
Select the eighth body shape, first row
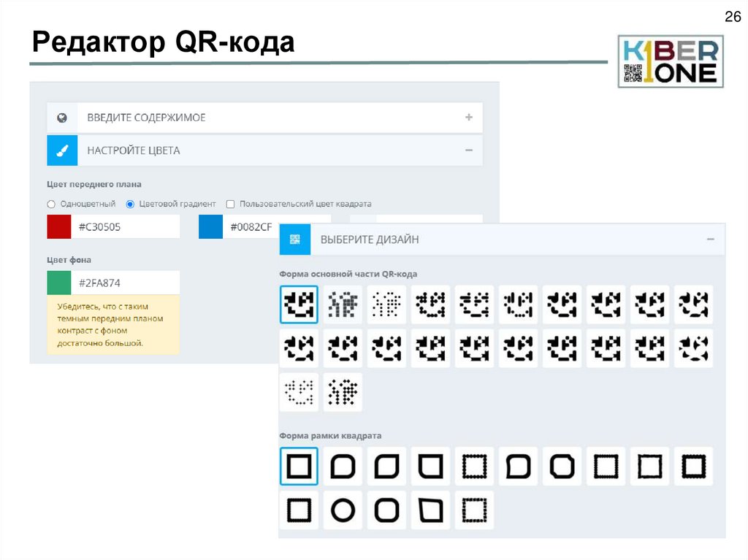[x=606, y=304]
